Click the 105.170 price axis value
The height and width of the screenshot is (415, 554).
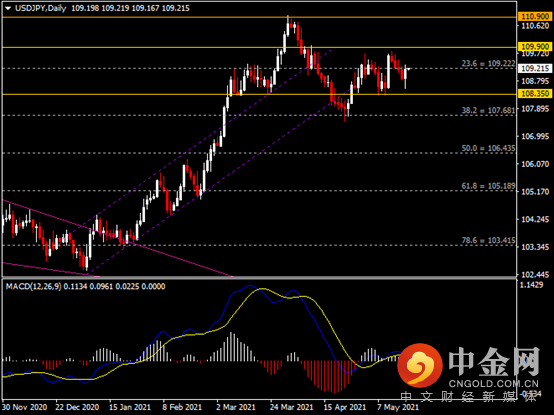tap(535, 192)
